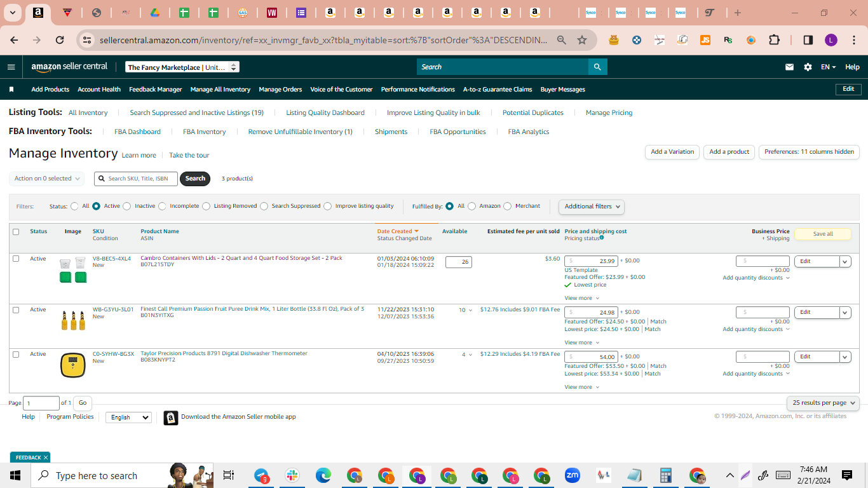The height and width of the screenshot is (488, 868).
Task: Open Slack from the taskbar
Action: (292, 475)
